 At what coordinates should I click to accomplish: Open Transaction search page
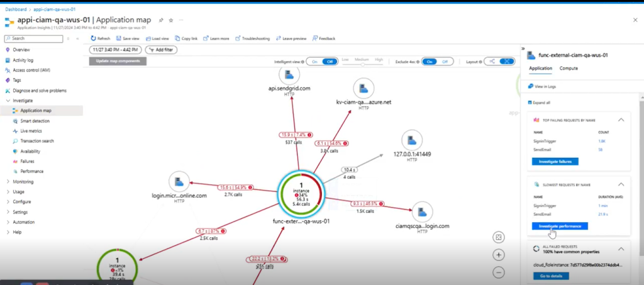[37, 141]
